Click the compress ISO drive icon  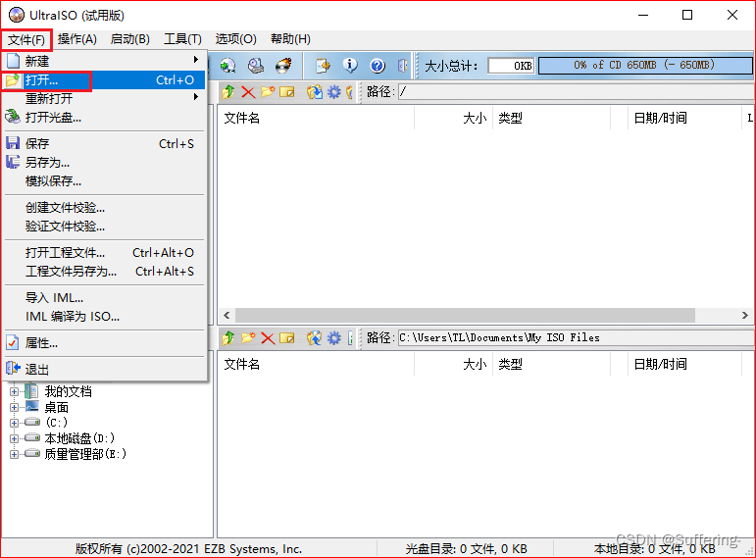256,66
